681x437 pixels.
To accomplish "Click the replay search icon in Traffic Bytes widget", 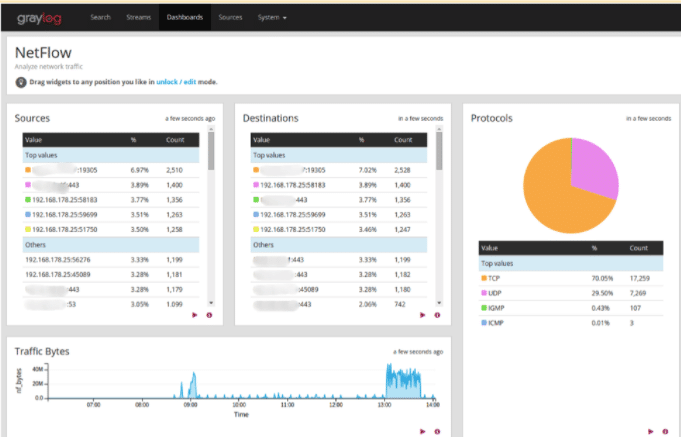I will [x=423, y=431].
